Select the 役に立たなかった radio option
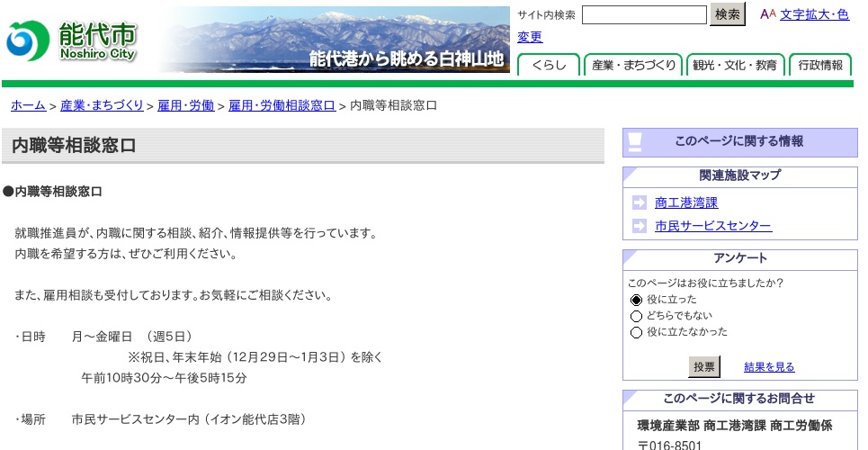Viewport: 868px width, 450px height. point(637,332)
